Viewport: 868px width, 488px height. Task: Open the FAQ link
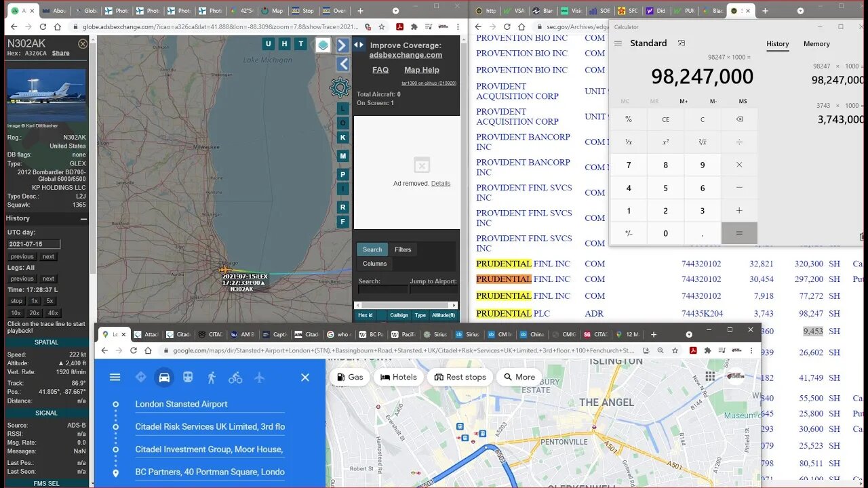(x=380, y=70)
